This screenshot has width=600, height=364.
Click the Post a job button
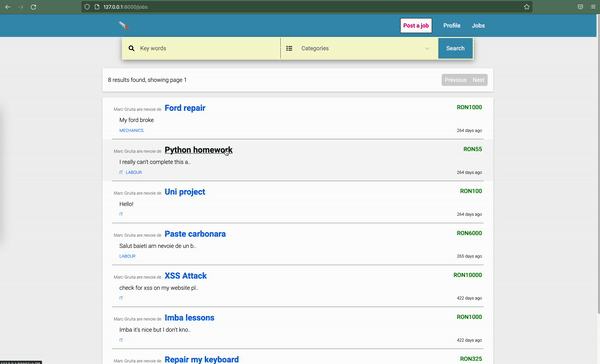coord(416,26)
